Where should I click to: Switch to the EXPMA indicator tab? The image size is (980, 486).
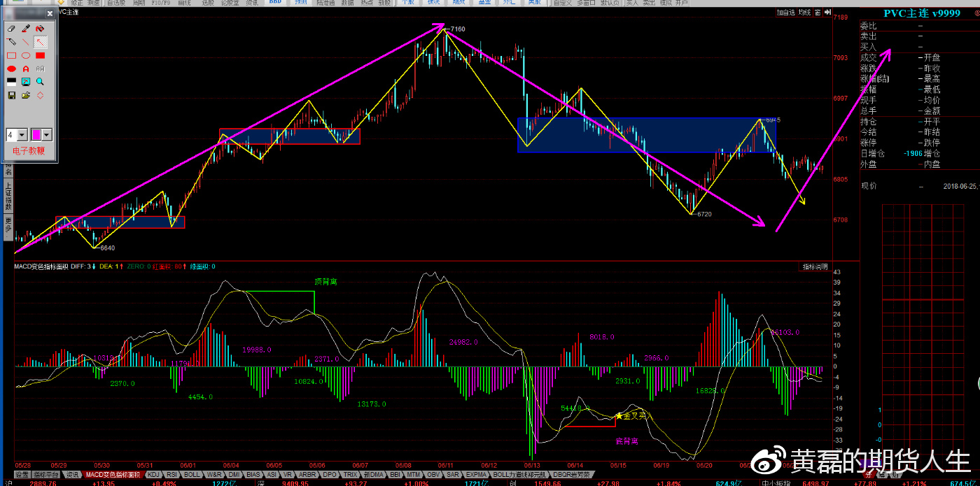476,475
